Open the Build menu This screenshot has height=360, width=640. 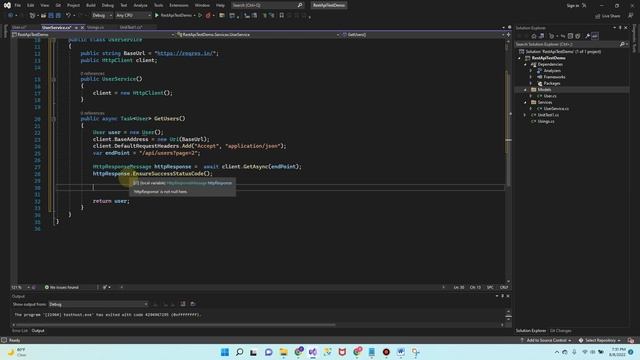[91, 5]
